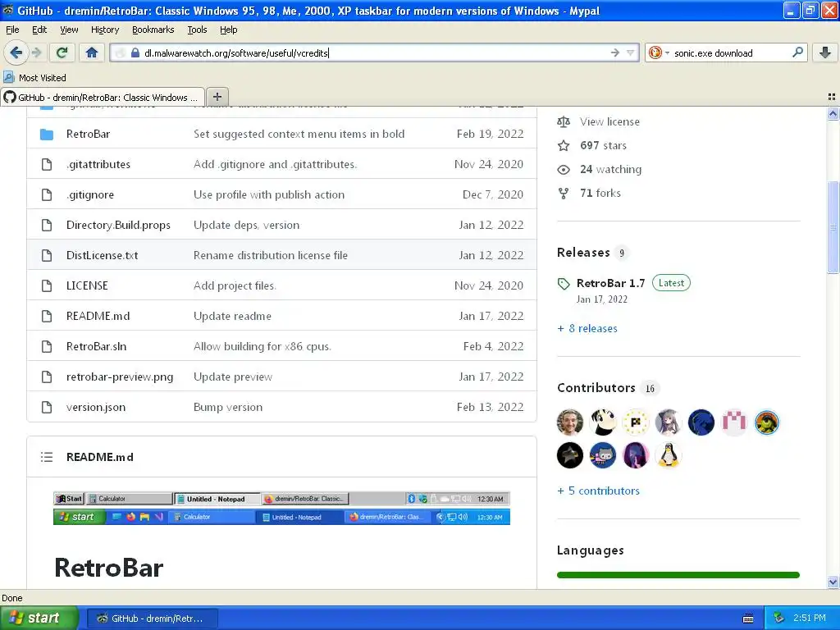Click the GitHub taskbar window button
Image resolution: width=840 pixels, height=630 pixels.
tap(152, 619)
